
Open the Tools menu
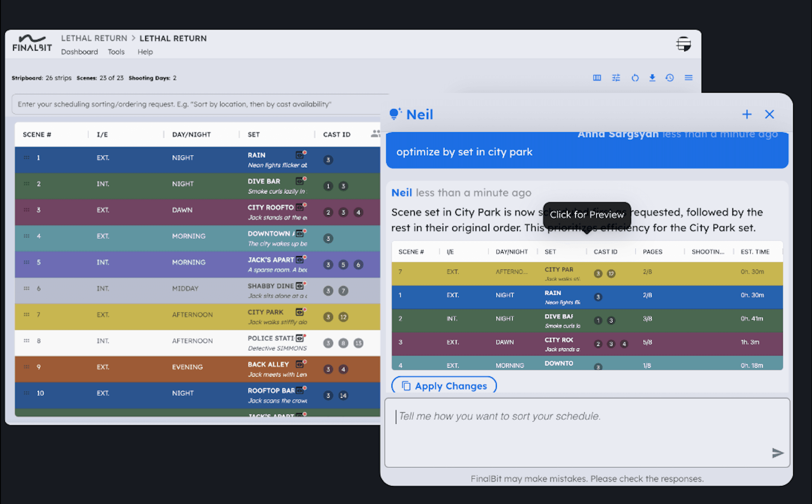point(116,52)
